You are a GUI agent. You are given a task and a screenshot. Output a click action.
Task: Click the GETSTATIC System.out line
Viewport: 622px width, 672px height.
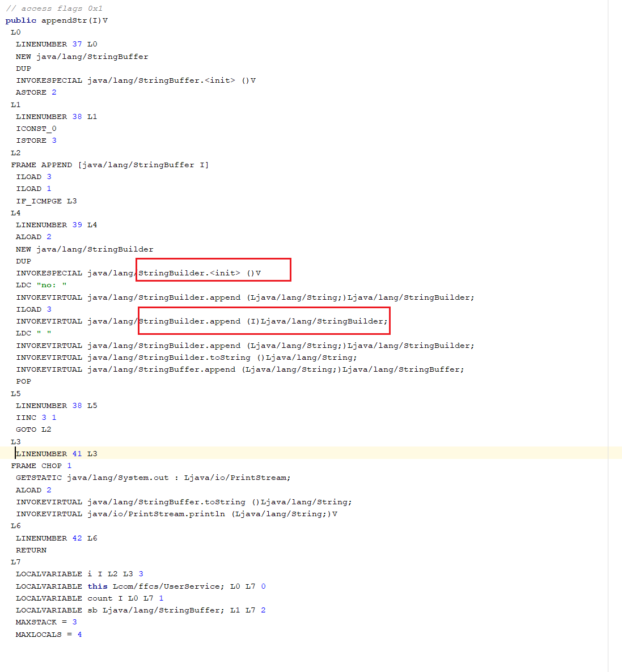[153, 478]
